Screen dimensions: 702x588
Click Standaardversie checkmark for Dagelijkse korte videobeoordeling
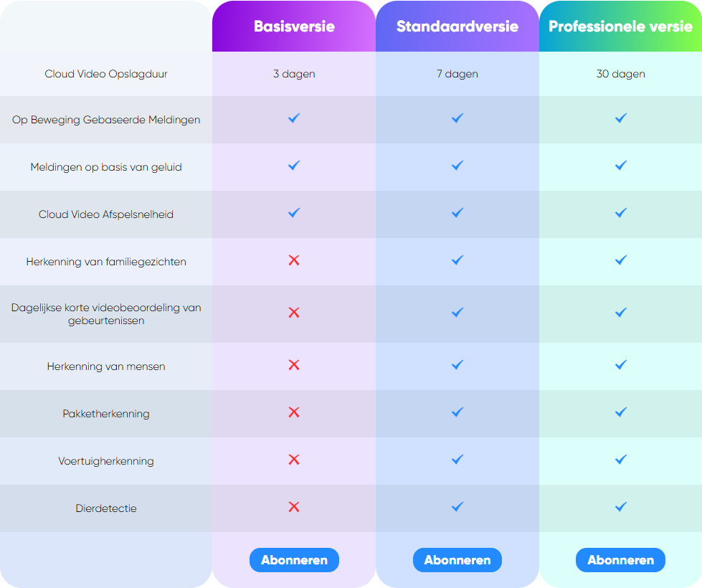tap(457, 313)
